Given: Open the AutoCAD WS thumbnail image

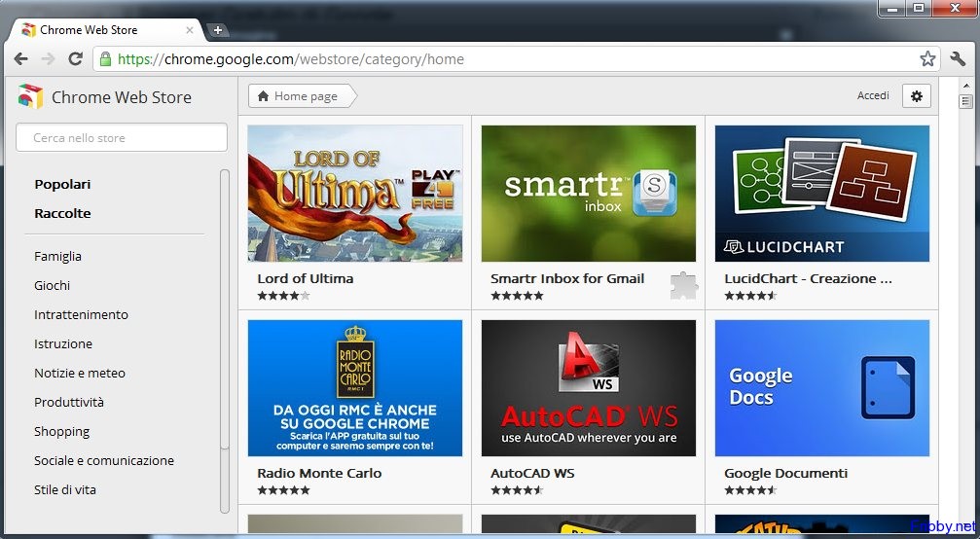Looking at the screenshot, I should pyautogui.click(x=588, y=388).
